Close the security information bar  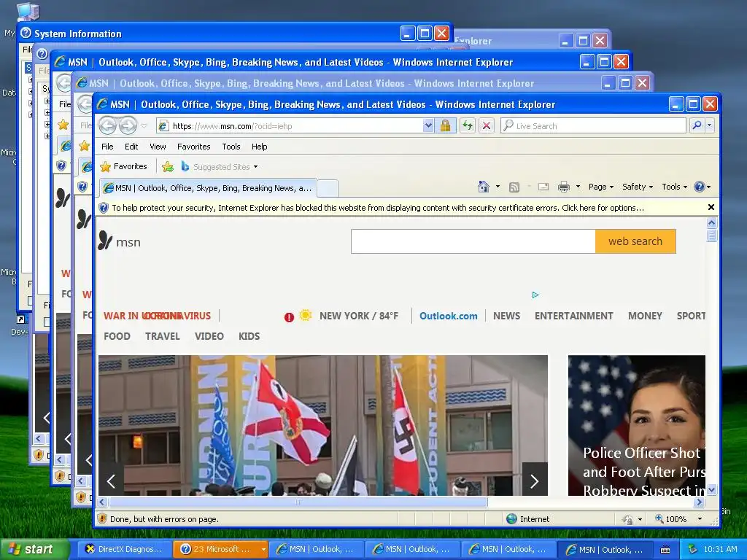[x=711, y=207]
